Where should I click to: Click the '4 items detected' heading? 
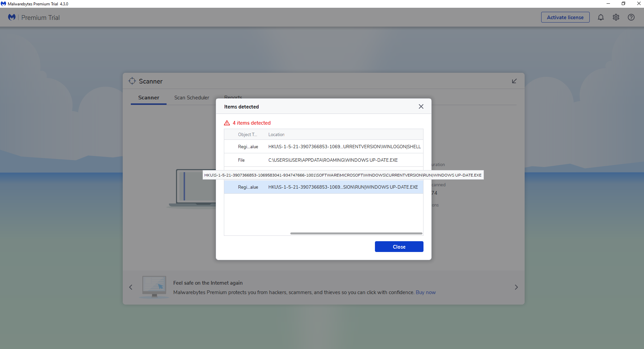pos(252,123)
